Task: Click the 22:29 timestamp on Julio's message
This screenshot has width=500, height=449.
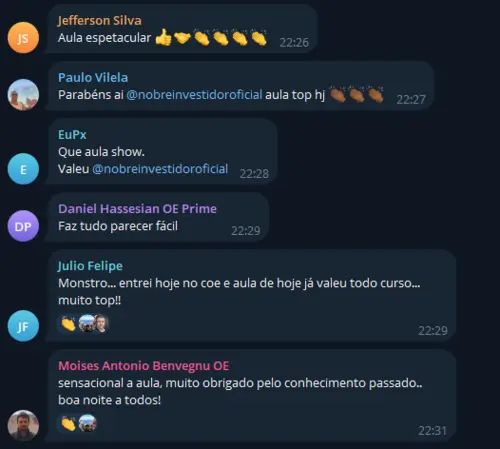Action: coord(433,331)
